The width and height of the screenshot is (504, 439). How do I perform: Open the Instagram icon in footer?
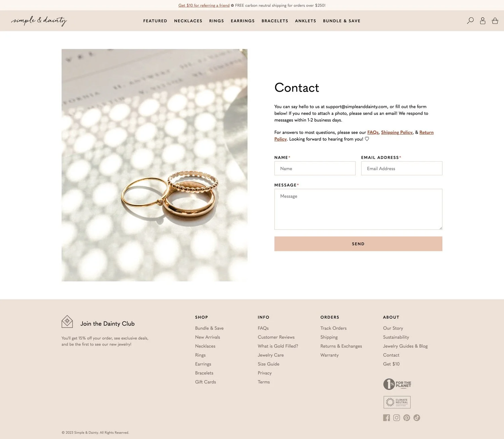396,418
